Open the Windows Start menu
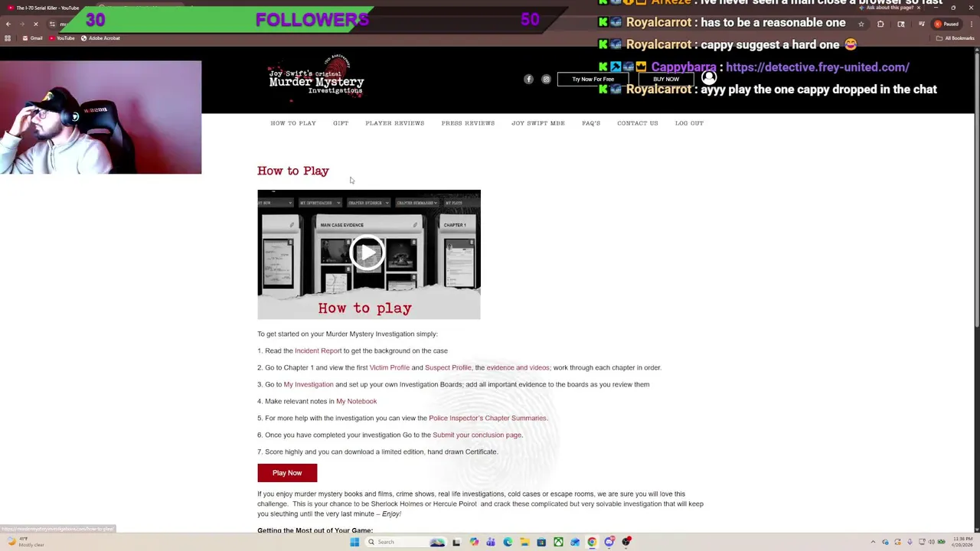The image size is (980, 551). coord(354,542)
